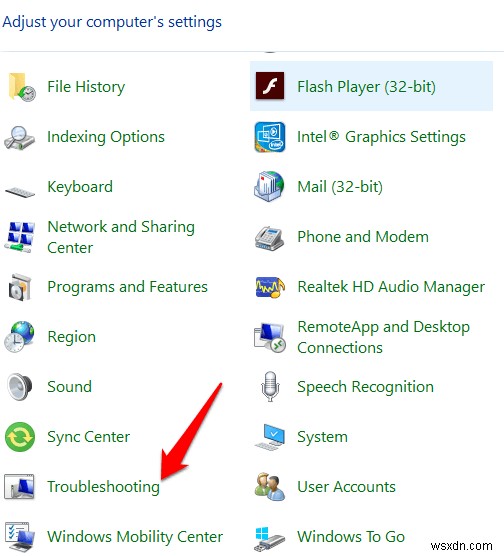Click the Flash Player icon
This screenshot has width=504, height=556.
(270, 86)
